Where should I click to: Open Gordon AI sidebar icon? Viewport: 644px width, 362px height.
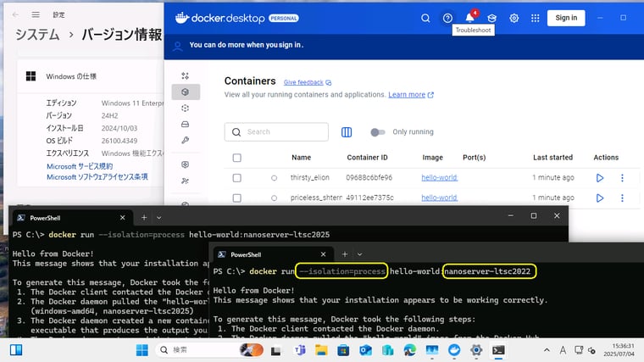[x=186, y=76]
